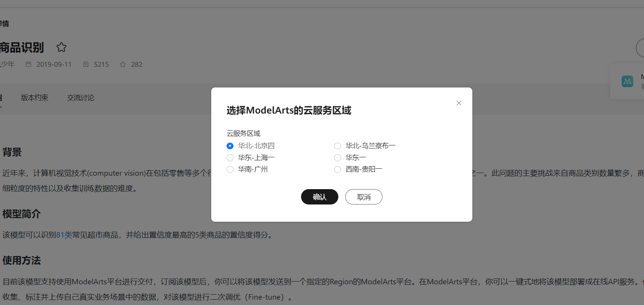
Task: Click the bookmark icon beside 5215
Action: pyautogui.click(x=86, y=64)
